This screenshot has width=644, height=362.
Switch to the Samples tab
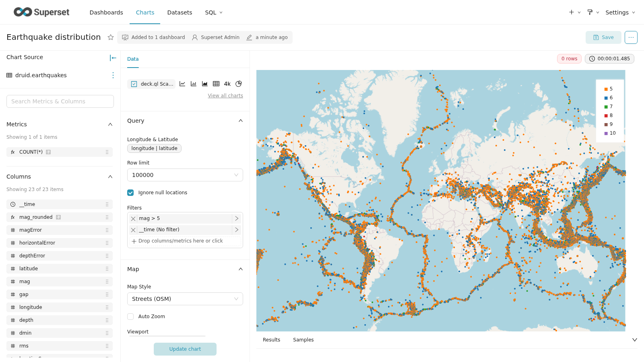tap(303, 340)
